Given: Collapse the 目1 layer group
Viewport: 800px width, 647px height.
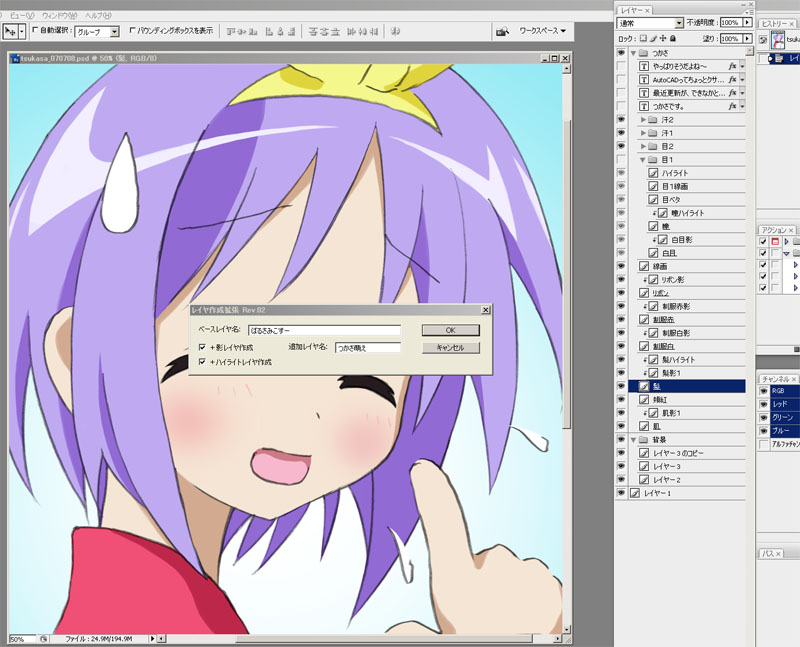Looking at the screenshot, I should click(643, 160).
